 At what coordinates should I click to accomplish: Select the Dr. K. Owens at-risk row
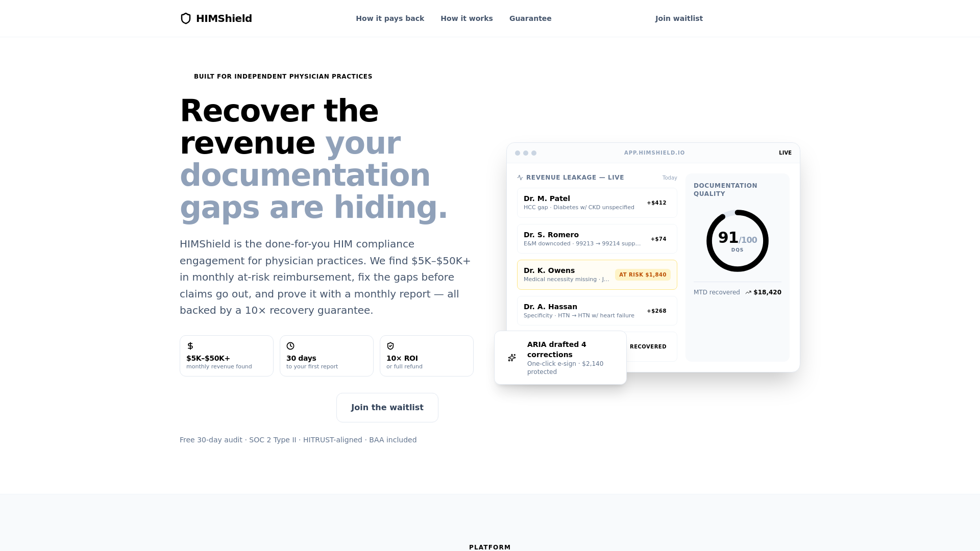coord(597,275)
